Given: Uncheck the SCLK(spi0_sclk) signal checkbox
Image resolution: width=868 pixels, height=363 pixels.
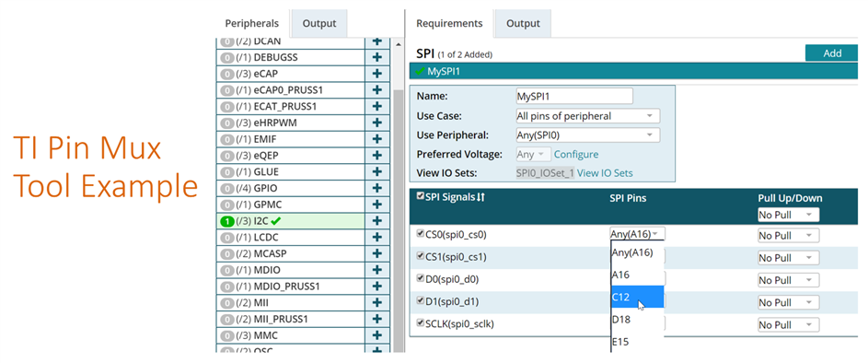Looking at the screenshot, I should 420,322.
